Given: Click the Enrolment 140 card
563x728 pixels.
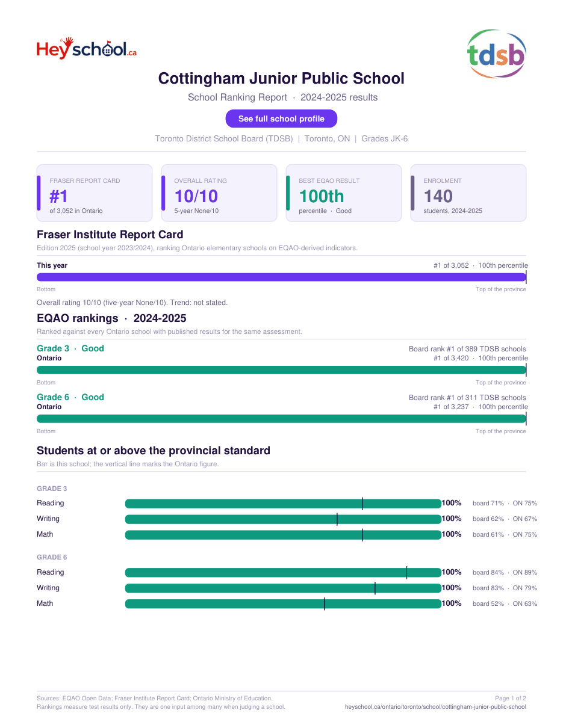Looking at the screenshot, I should click(x=468, y=193).
